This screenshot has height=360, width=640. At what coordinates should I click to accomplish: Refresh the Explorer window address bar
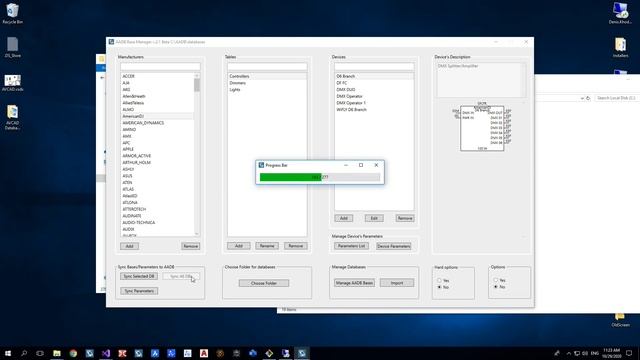click(588, 98)
